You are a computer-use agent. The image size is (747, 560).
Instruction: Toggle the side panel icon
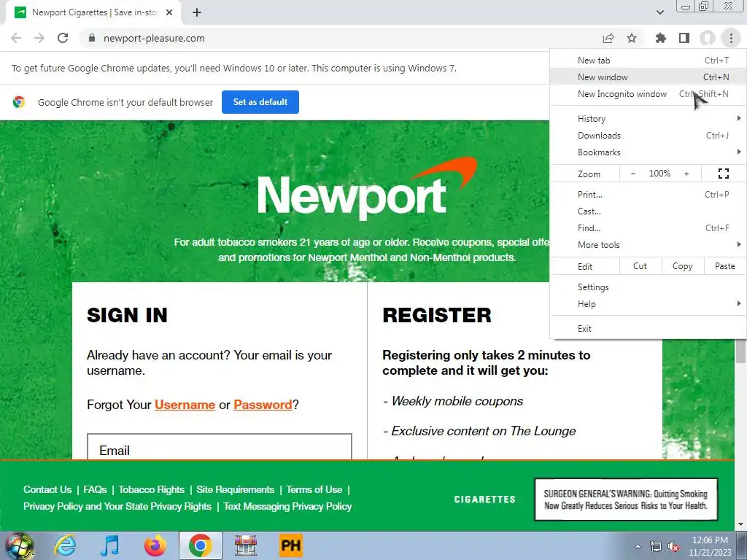(684, 38)
